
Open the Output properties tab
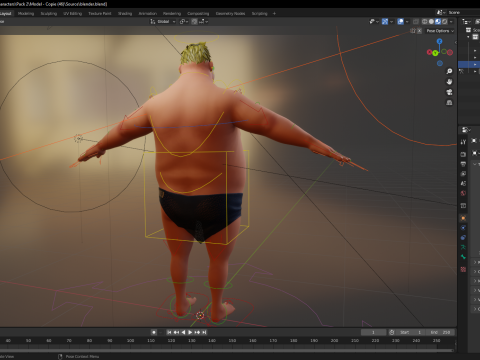click(x=463, y=164)
